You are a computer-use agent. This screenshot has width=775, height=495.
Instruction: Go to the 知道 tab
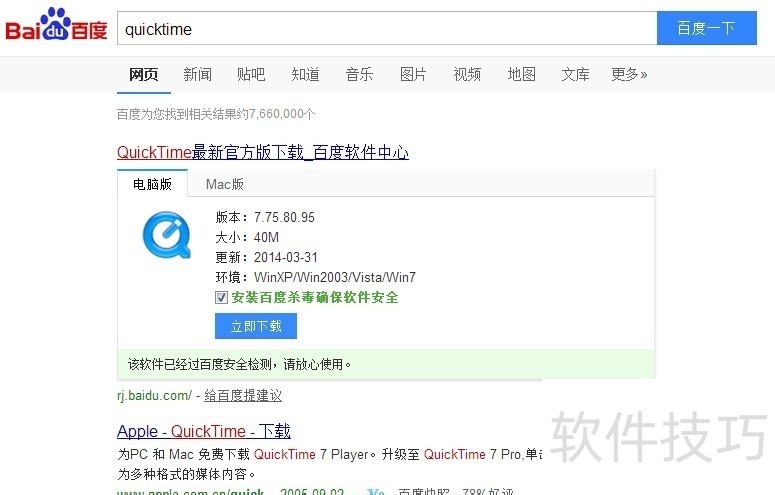[x=305, y=75]
